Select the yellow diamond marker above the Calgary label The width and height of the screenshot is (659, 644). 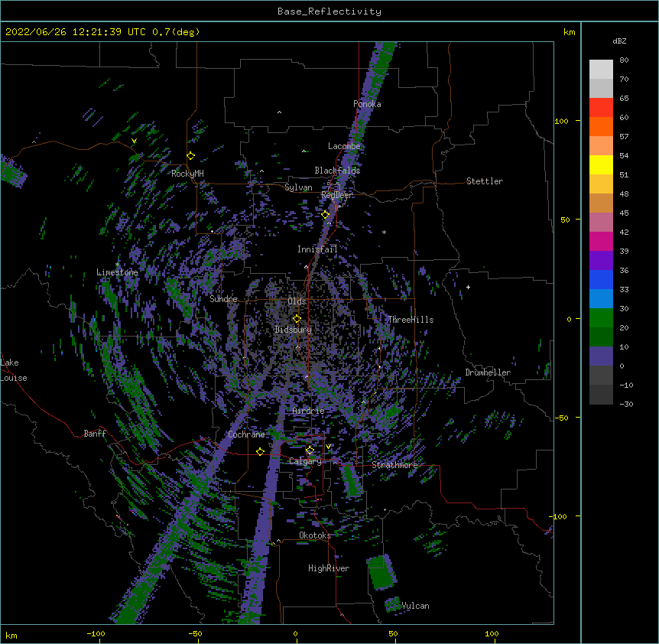(310, 450)
